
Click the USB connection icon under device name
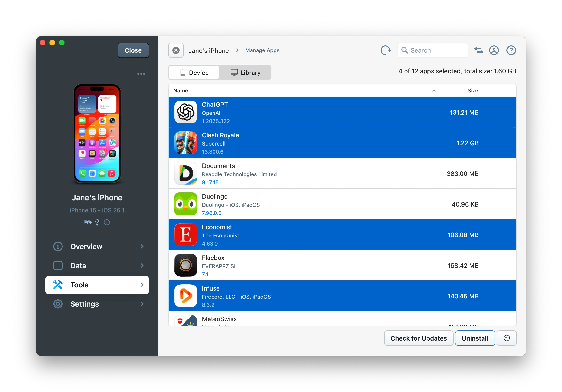click(x=97, y=222)
